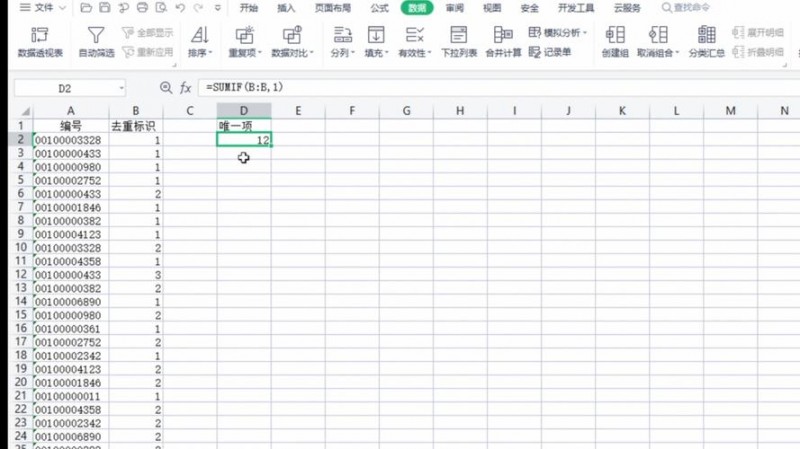800x449 pixels.
Task: Redo the last action
Action: tap(198, 8)
